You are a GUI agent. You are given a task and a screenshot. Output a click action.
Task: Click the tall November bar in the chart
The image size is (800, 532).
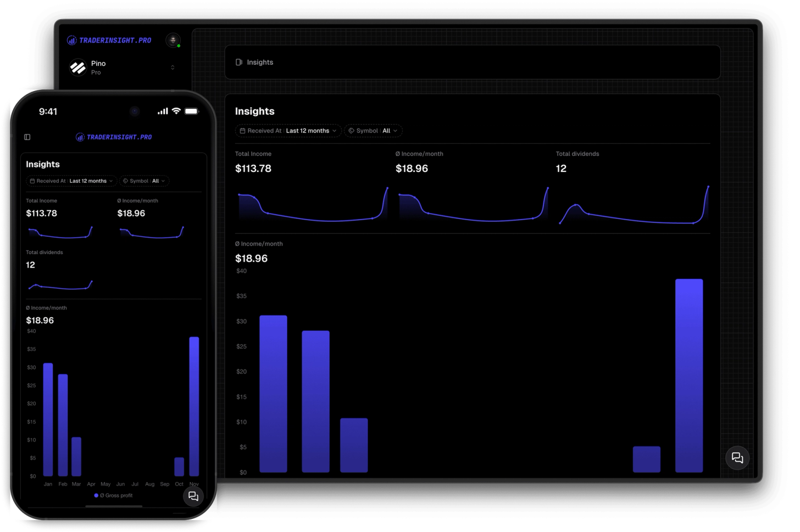coord(688,373)
